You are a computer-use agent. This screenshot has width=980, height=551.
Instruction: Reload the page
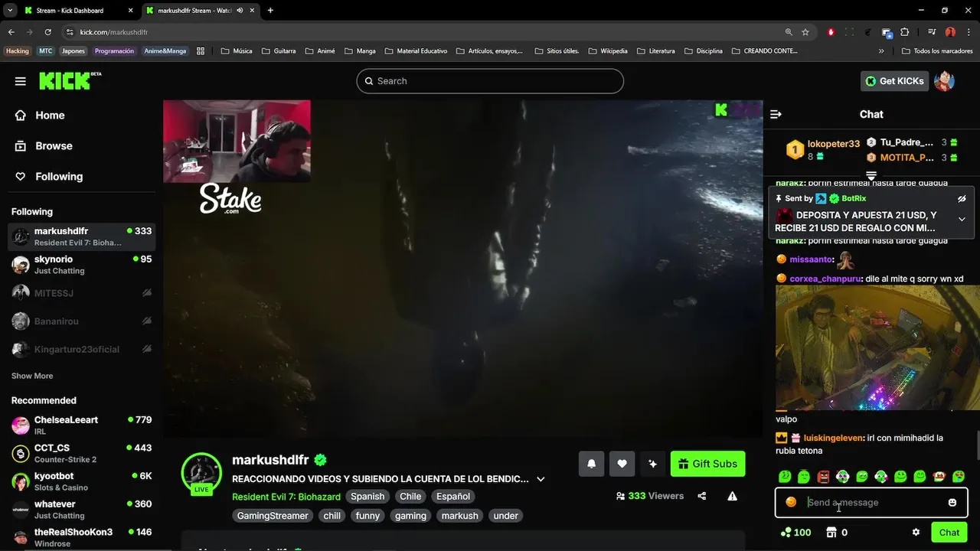[47, 32]
